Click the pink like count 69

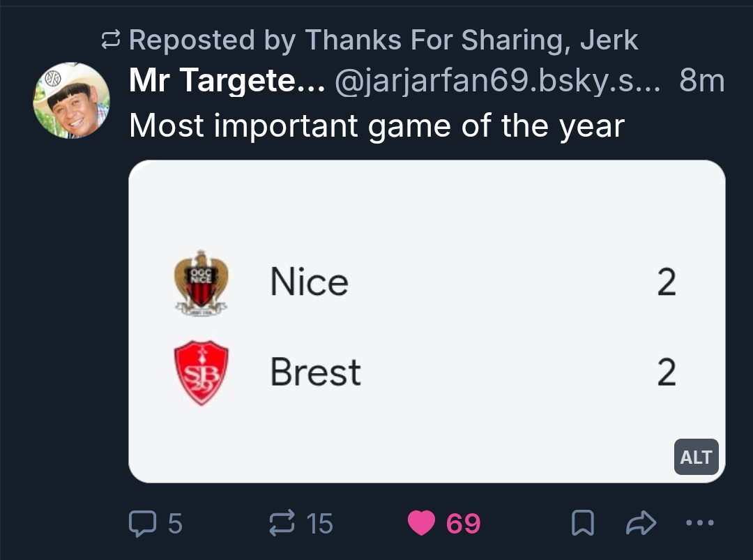[463, 522]
